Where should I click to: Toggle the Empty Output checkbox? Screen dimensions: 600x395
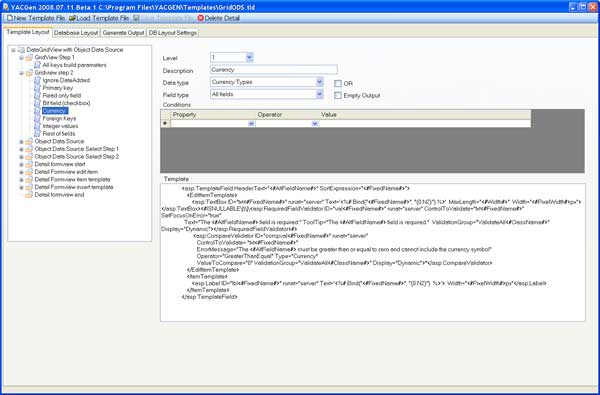338,96
